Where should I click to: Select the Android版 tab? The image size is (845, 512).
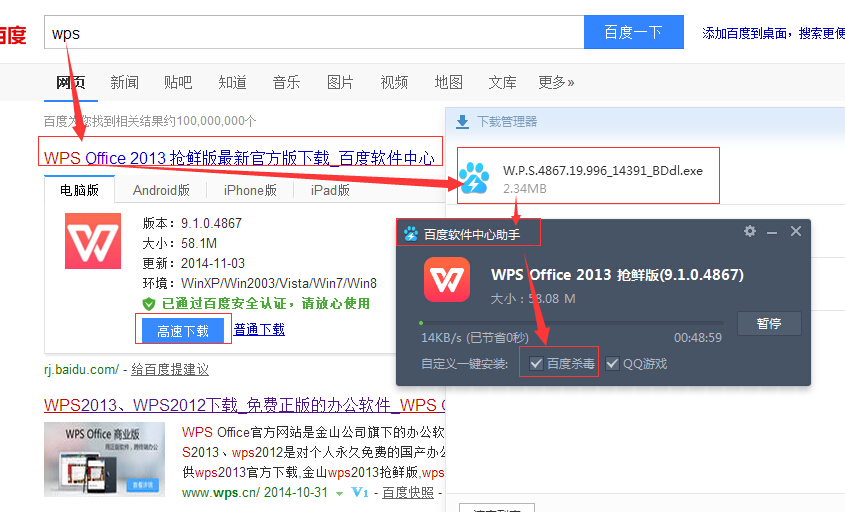tap(161, 190)
